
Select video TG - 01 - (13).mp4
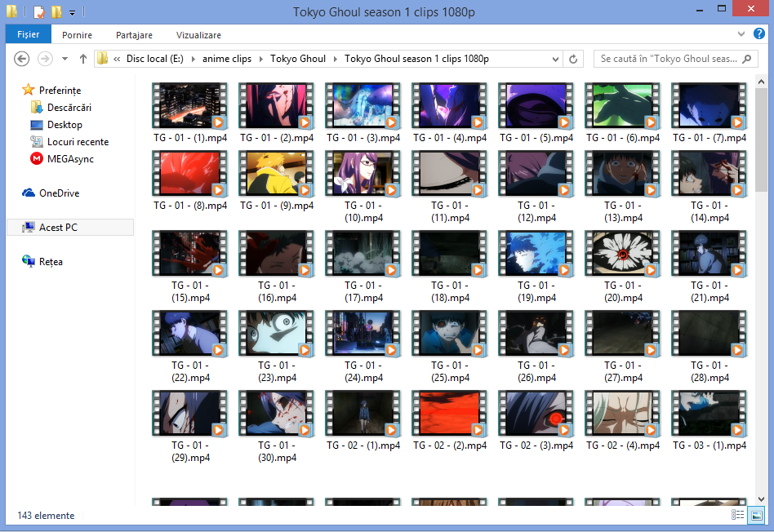point(623,187)
